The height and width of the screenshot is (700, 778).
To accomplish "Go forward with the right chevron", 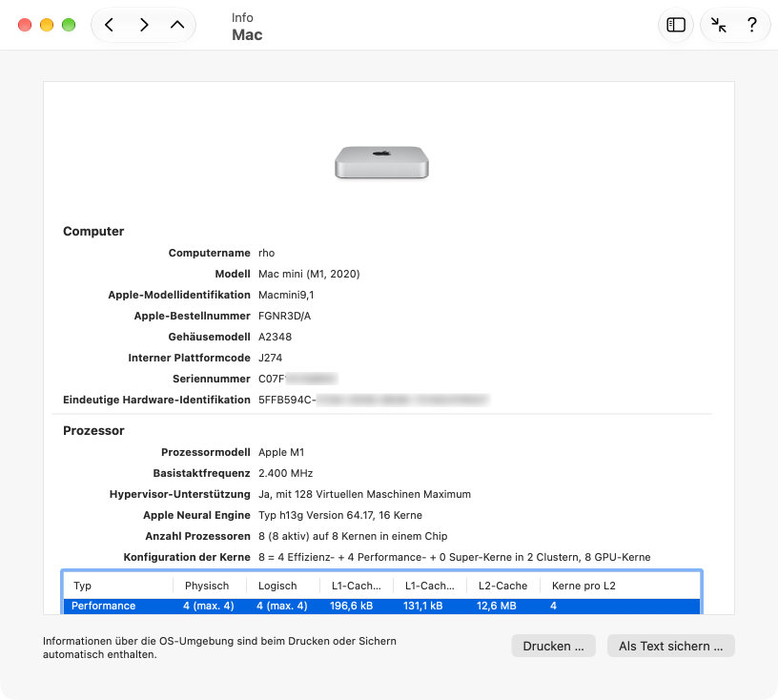I will pyautogui.click(x=144, y=25).
